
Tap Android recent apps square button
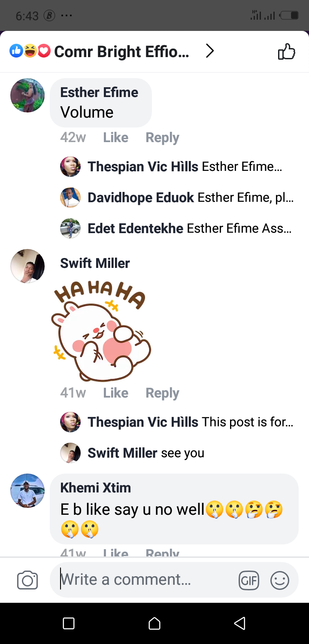pos(69,623)
